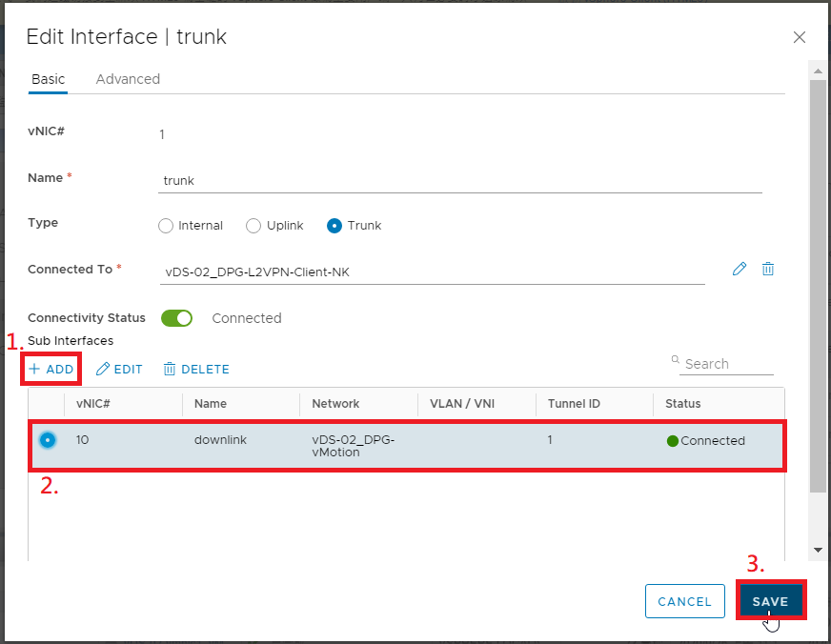The image size is (831, 644).
Task: Click CANCEL to discard changes
Action: [x=685, y=601]
